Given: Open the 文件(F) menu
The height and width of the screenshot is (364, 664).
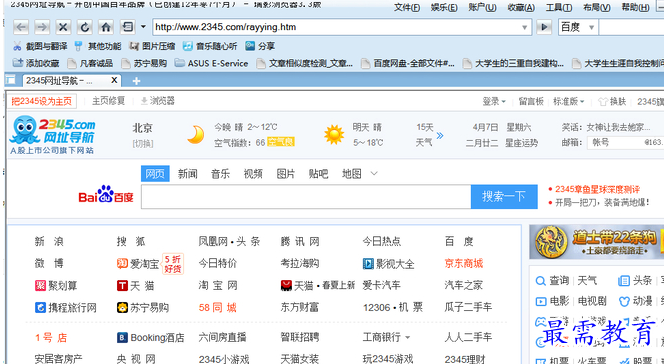Looking at the screenshot, I should click(x=407, y=7).
